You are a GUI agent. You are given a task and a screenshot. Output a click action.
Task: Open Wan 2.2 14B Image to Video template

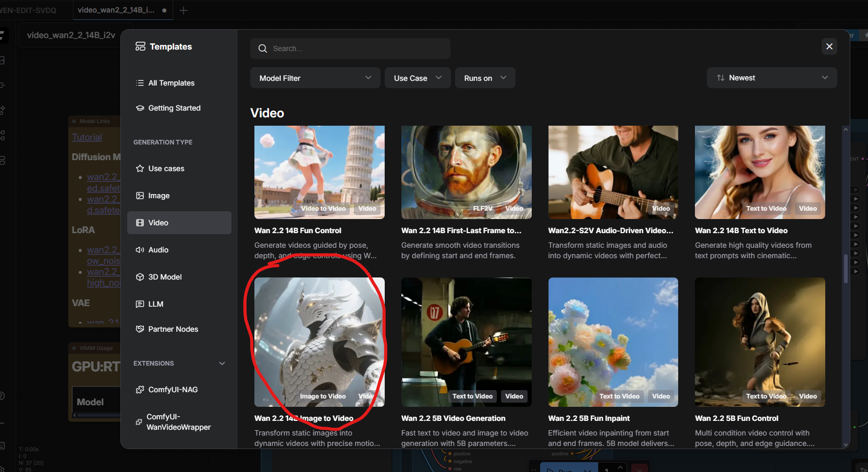[x=319, y=342]
